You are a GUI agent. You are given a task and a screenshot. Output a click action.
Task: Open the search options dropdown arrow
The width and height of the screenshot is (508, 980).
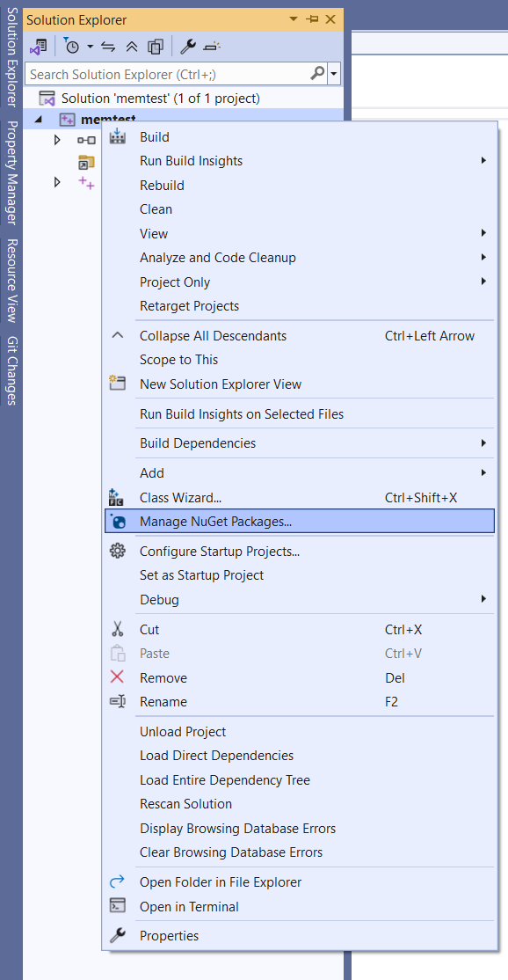point(335,75)
